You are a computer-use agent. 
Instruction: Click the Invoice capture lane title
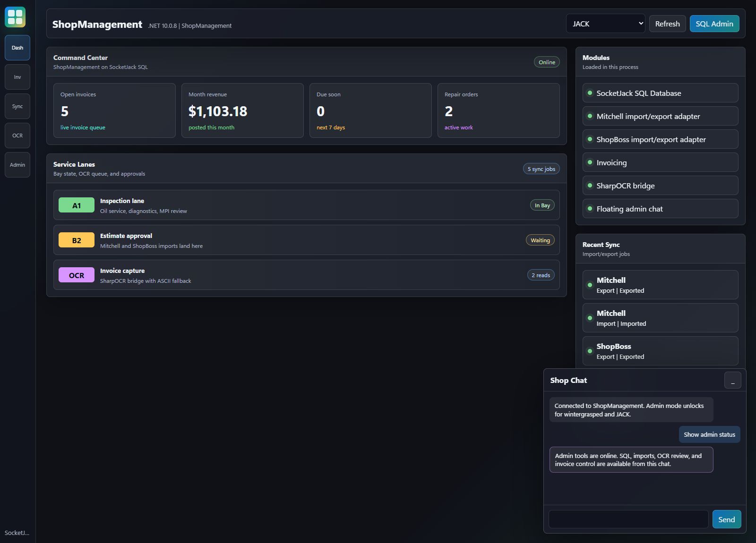tap(122, 271)
